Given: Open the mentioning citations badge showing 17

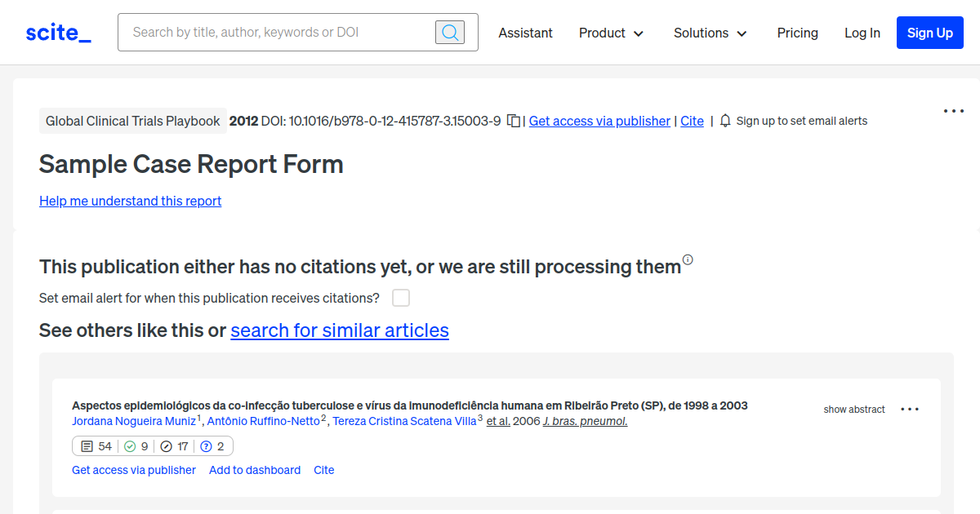Looking at the screenshot, I should point(173,446).
